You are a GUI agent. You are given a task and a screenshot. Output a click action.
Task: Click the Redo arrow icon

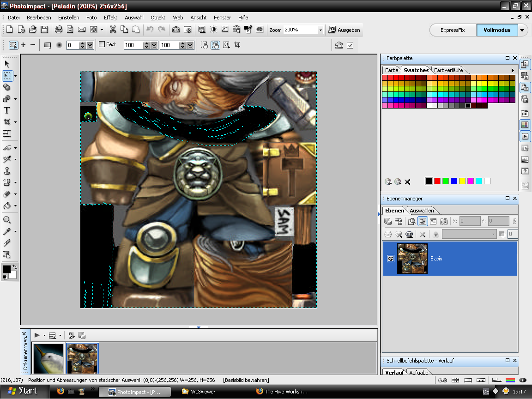pos(162,30)
